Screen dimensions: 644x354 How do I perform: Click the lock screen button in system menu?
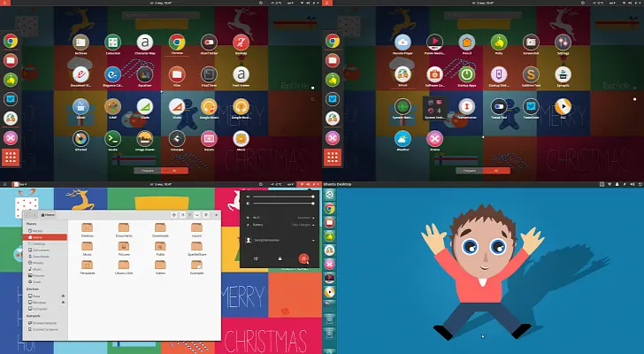[280, 258]
